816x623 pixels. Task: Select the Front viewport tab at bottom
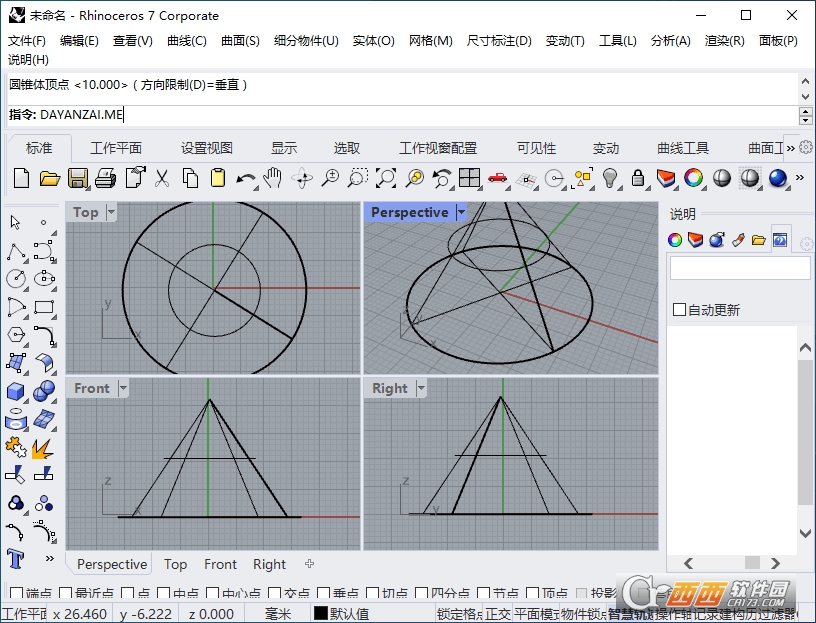pos(220,564)
